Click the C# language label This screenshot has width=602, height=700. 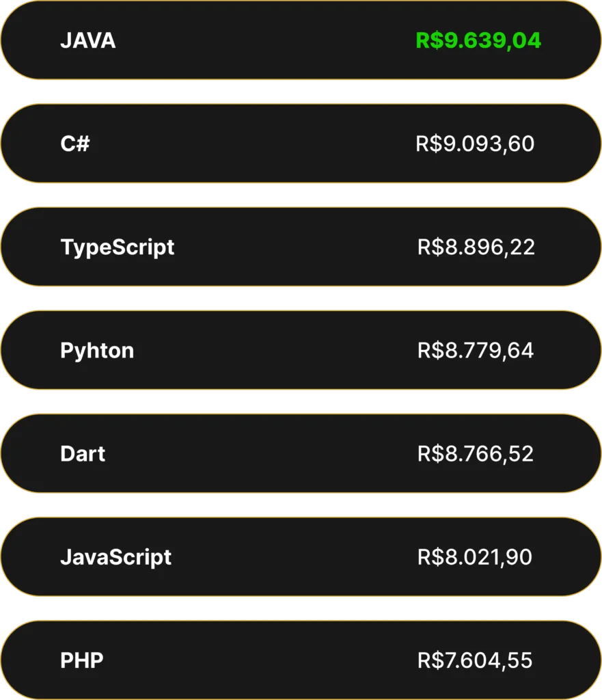coord(75,144)
